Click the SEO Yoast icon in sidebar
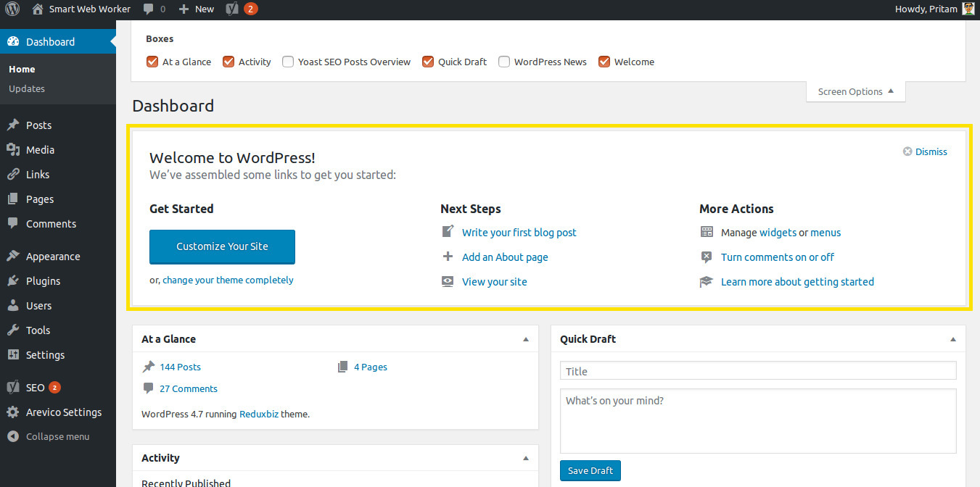Screen dimensions: 980x487 point(13,387)
